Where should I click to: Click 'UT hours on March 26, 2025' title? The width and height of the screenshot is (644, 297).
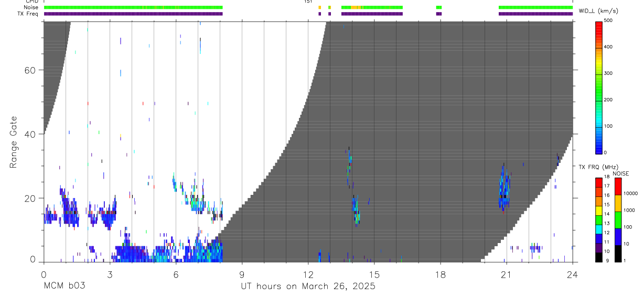pyautogui.click(x=308, y=287)
